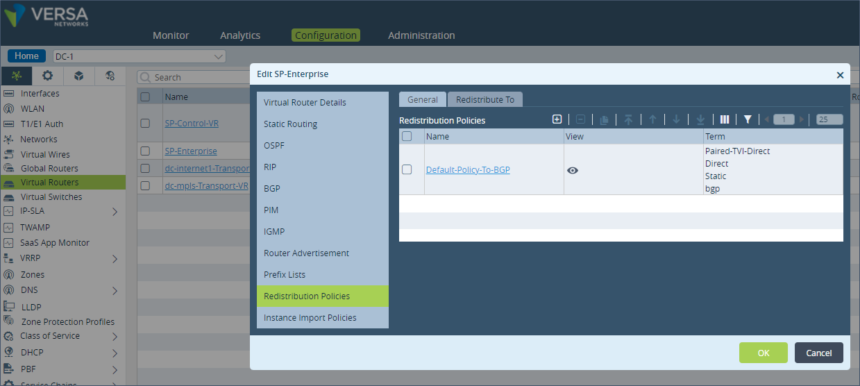860x386 pixels.
Task: Open the DC-1 device dropdown
Action: (139, 56)
